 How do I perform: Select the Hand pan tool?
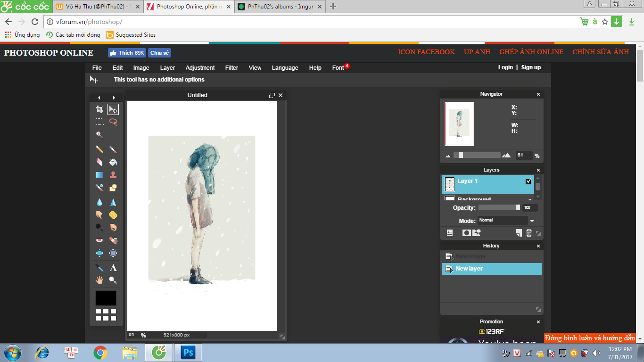click(99, 280)
